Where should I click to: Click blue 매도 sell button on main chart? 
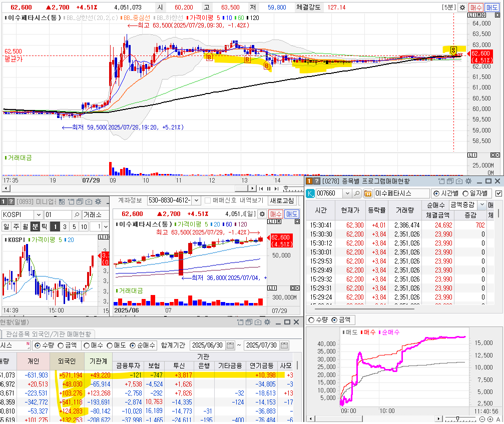[492, 7]
